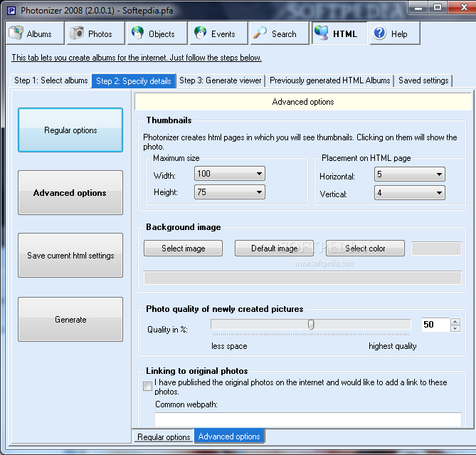The image size is (476, 455).
Task: Click the Help question mark icon
Action: pos(380,33)
